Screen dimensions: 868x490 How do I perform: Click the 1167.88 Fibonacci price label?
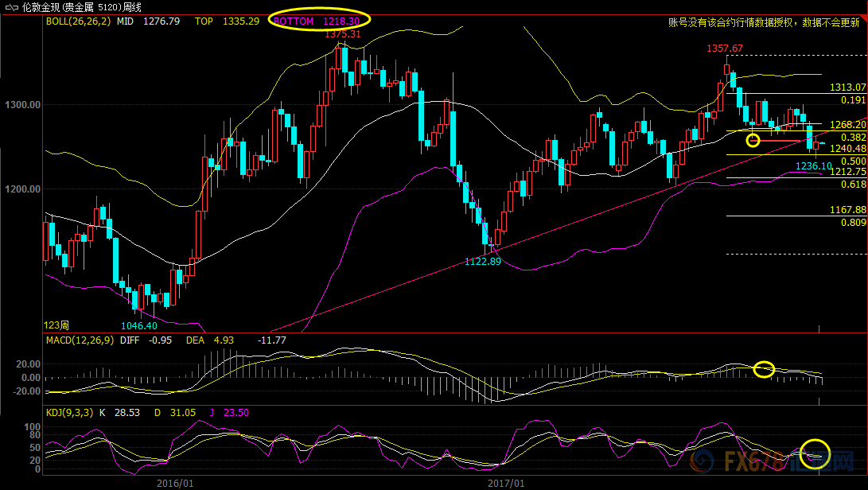tap(847, 209)
